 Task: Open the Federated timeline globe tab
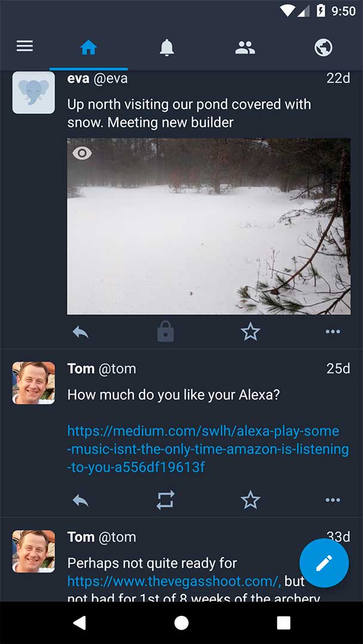324,48
